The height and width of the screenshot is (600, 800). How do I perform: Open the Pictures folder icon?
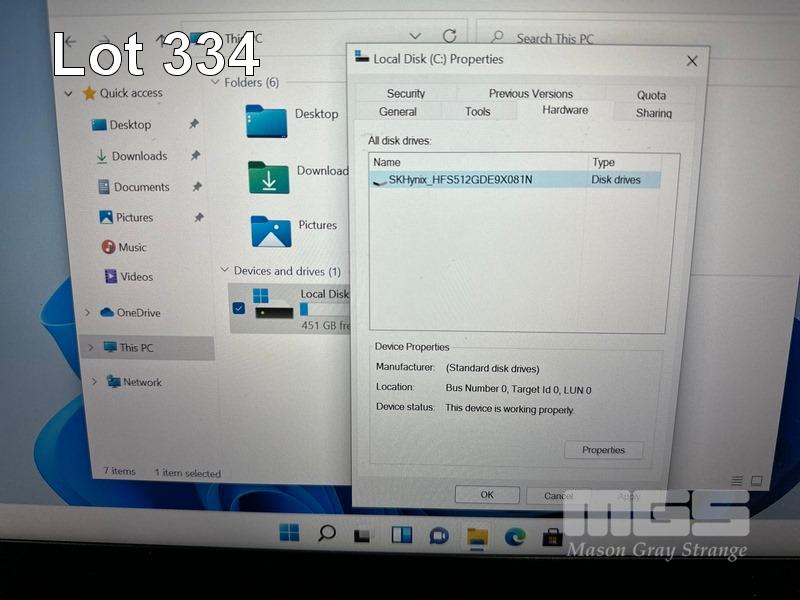click(270, 232)
